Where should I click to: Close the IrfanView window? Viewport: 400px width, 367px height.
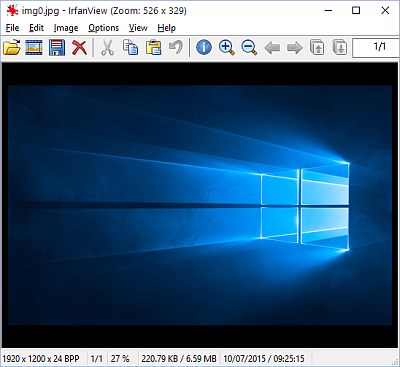click(x=385, y=10)
